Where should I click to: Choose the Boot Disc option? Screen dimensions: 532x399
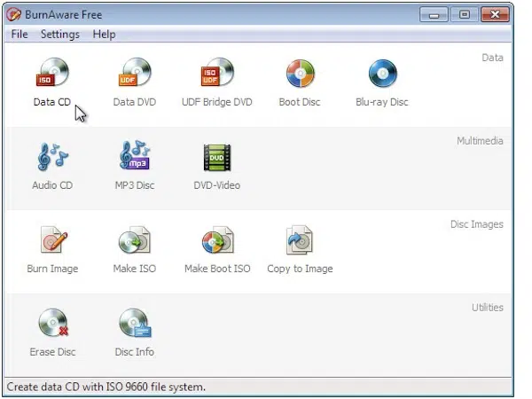point(300,82)
